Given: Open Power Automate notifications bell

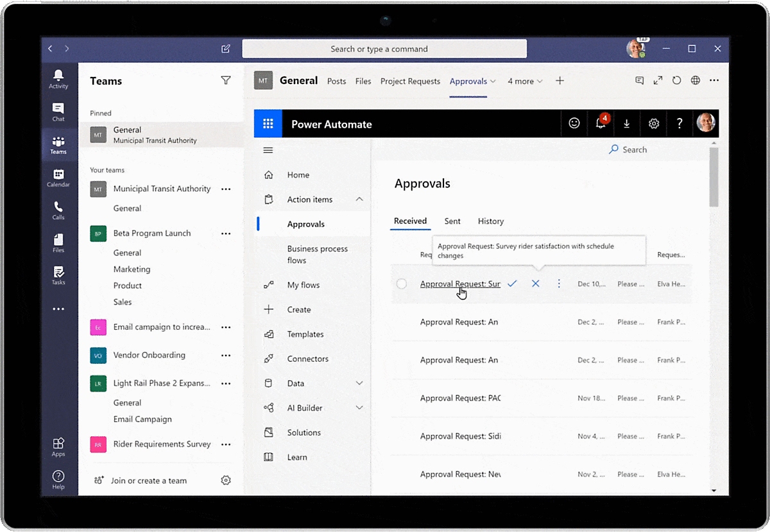Looking at the screenshot, I should click(x=601, y=124).
